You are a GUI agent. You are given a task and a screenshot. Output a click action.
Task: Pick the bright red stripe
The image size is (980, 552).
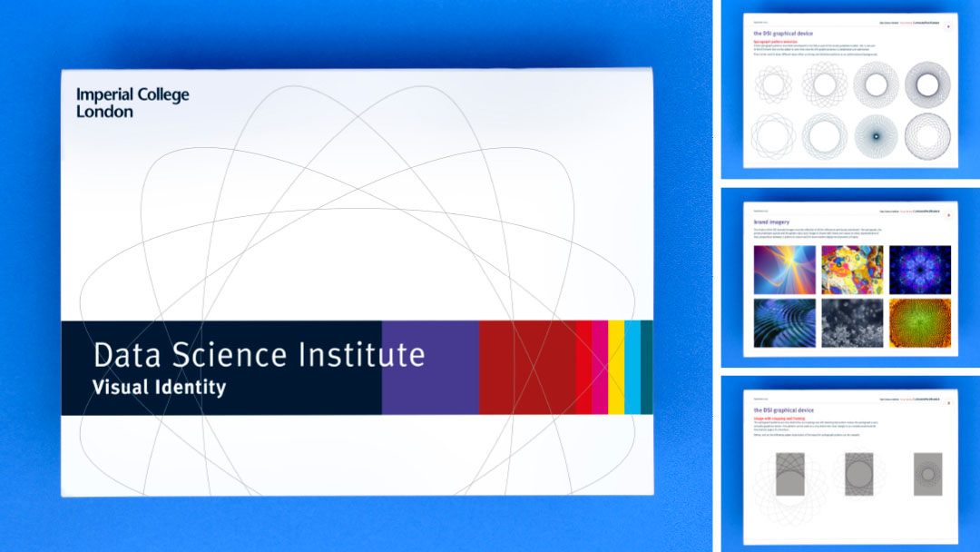(583, 368)
